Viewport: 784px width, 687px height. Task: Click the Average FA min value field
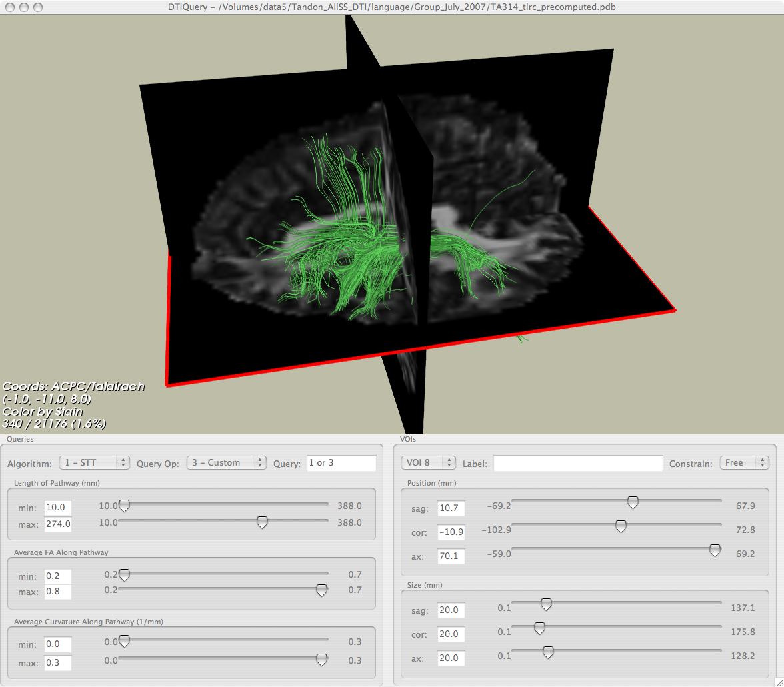pyautogui.click(x=57, y=576)
